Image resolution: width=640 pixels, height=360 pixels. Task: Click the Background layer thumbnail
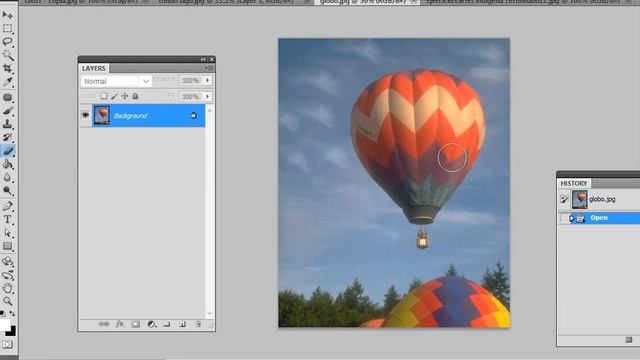point(102,116)
